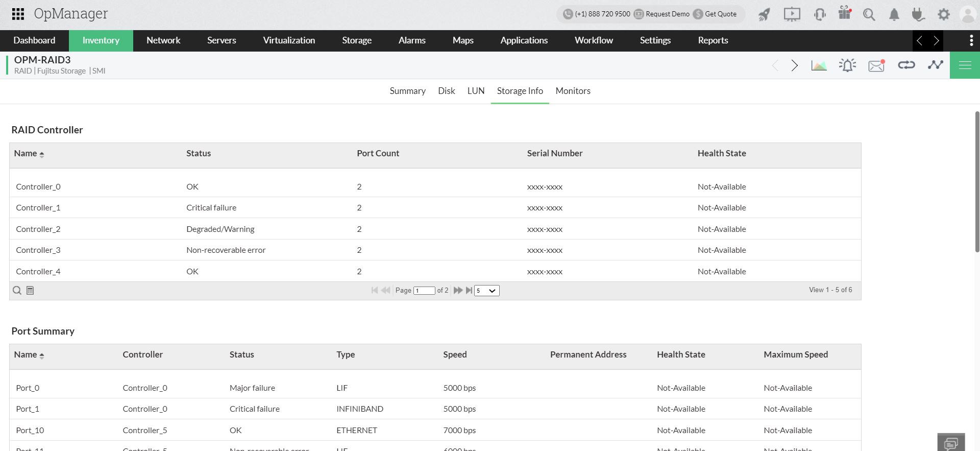Click the ringing alarm bell icon
Viewport: 980px width, 451px height.
847,65
